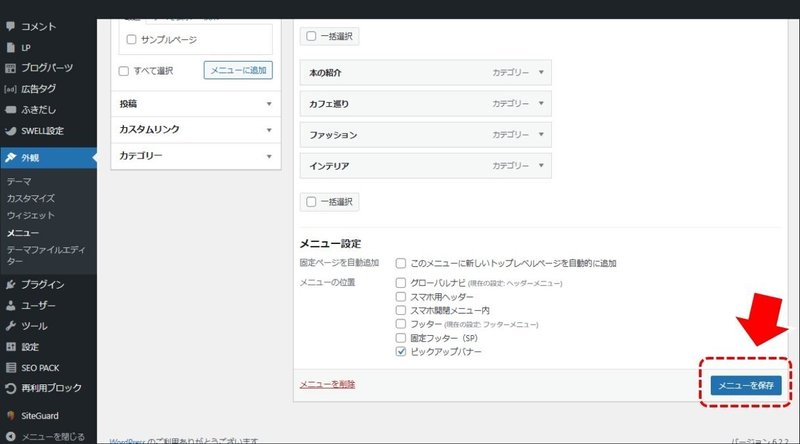Click the メニューを保存 button
800x444 pixels.
tap(746, 385)
